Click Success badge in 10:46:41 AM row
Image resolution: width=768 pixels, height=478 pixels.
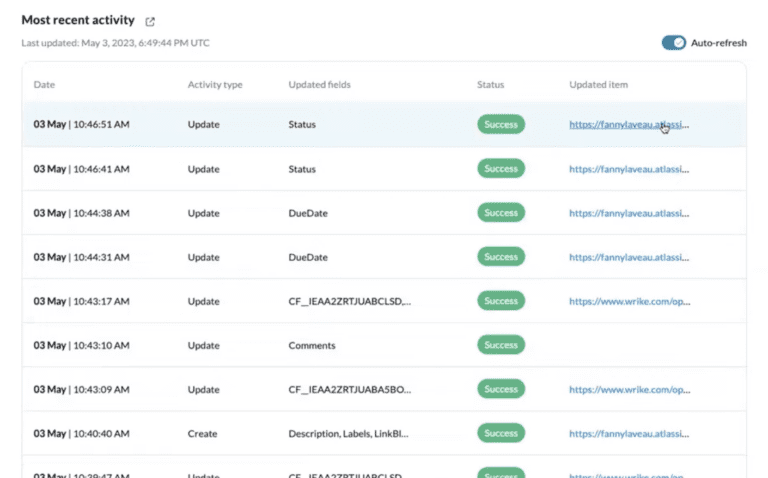[x=501, y=168]
